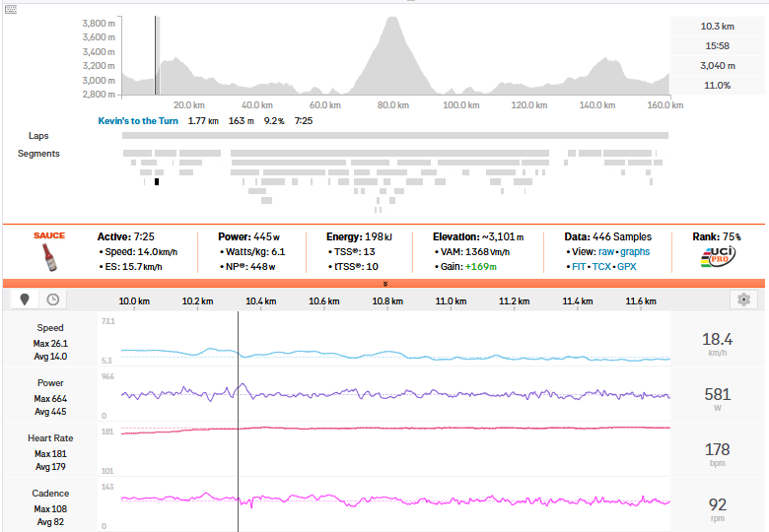Screen dimensions: 769x532
Task: View raw data link
Action: click(606, 252)
